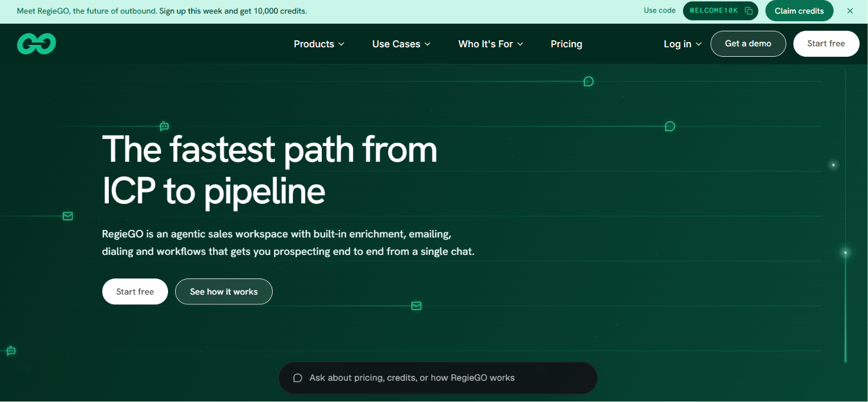Expand the Use Cases menu
This screenshot has width=868, height=402.
[401, 44]
